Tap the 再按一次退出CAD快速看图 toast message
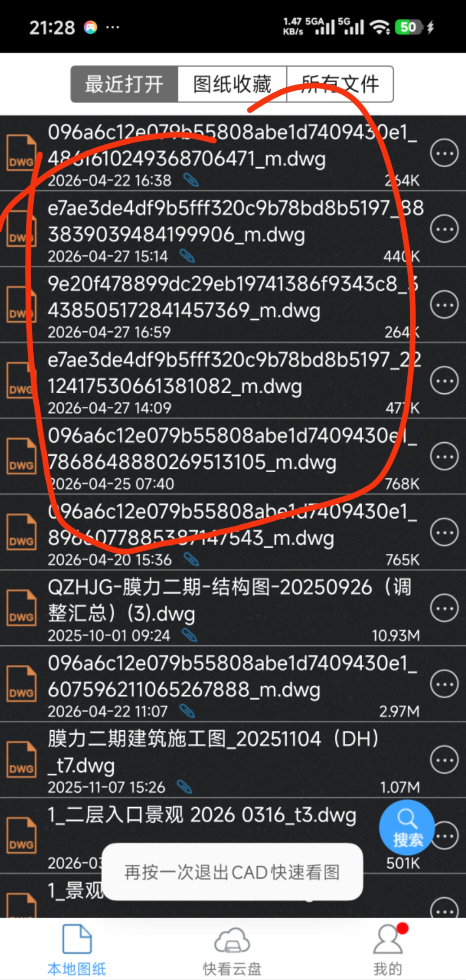This screenshot has height=980, width=466. [232, 872]
